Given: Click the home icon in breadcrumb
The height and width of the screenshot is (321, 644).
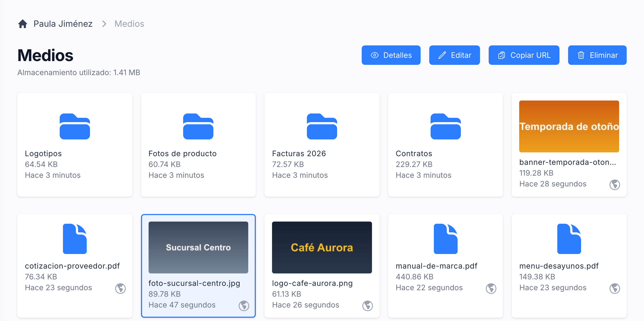Looking at the screenshot, I should [23, 24].
